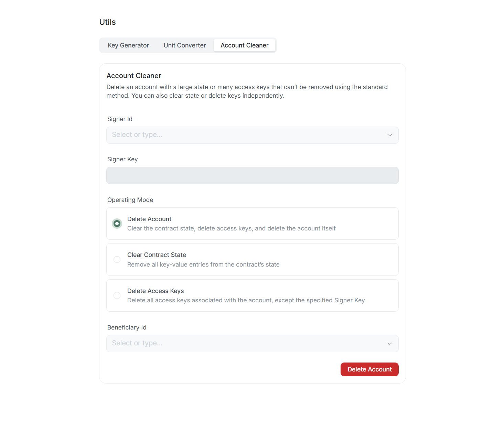Select the Delete Account radio button
Image resolution: width=504 pixels, height=432 pixels.
[117, 224]
